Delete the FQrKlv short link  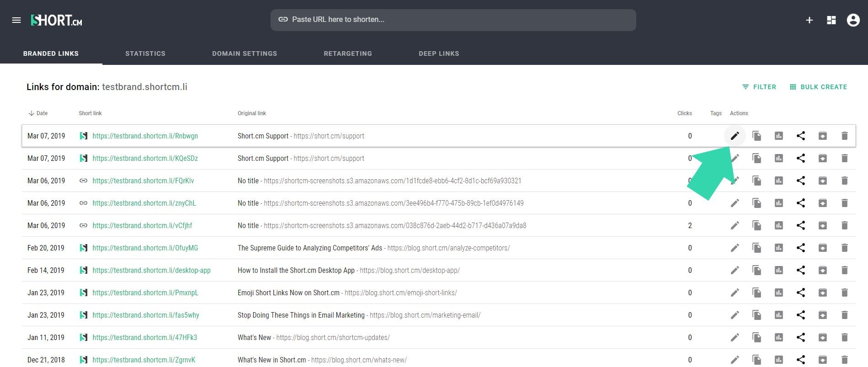[845, 181]
